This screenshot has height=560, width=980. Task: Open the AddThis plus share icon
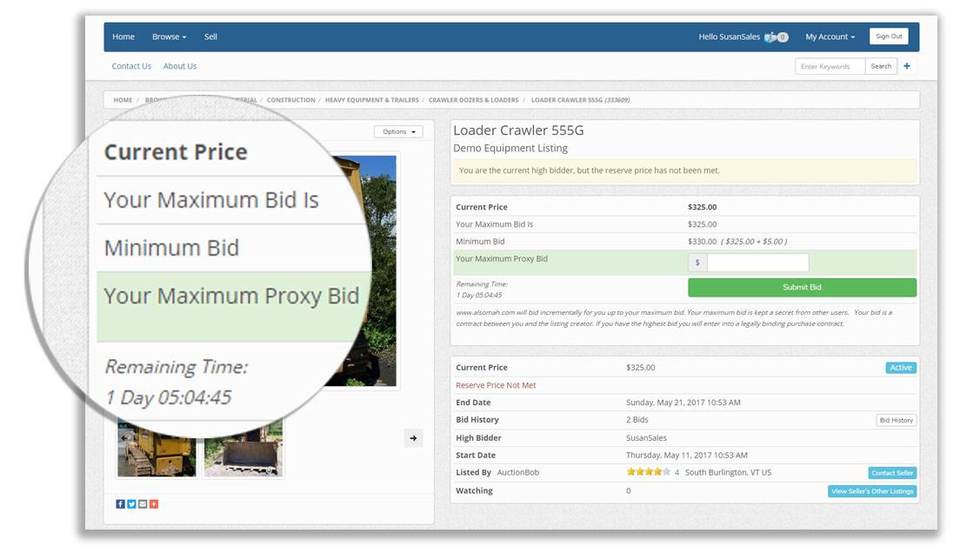154,503
